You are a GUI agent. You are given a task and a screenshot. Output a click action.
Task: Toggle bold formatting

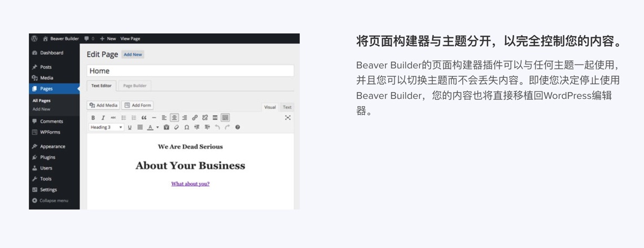(93, 118)
